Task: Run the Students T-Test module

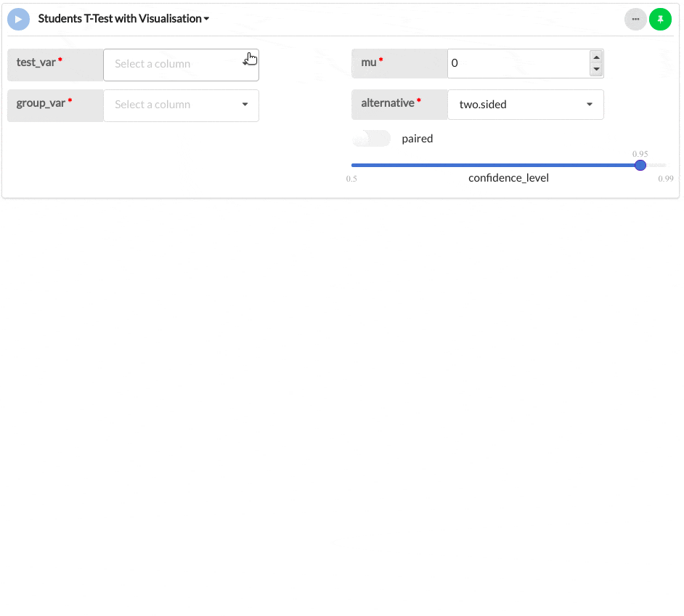Action: pos(19,19)
